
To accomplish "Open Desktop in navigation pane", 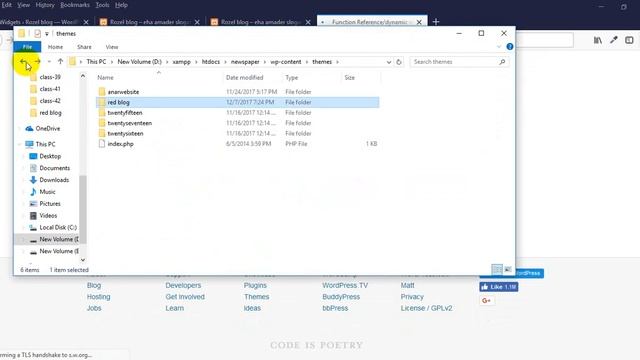I will pyautogui.click(x=50, y=156).
